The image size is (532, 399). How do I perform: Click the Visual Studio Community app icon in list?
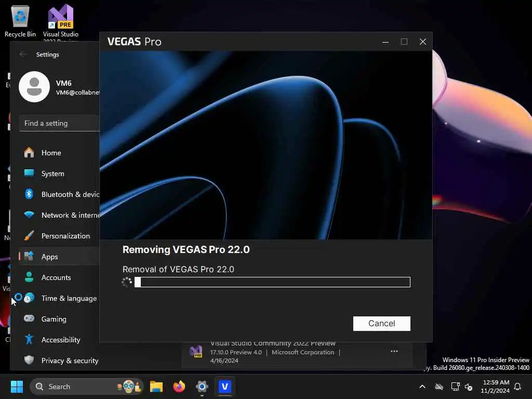(196, 352)
